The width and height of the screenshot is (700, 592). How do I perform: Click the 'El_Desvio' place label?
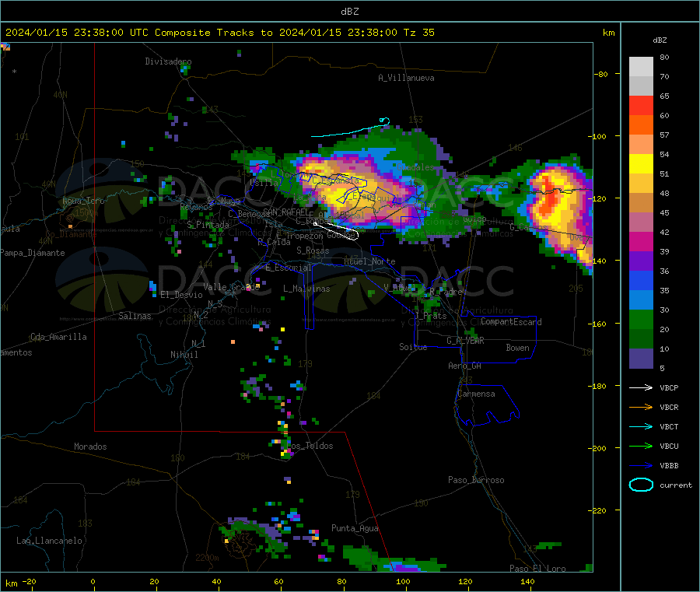181,295
